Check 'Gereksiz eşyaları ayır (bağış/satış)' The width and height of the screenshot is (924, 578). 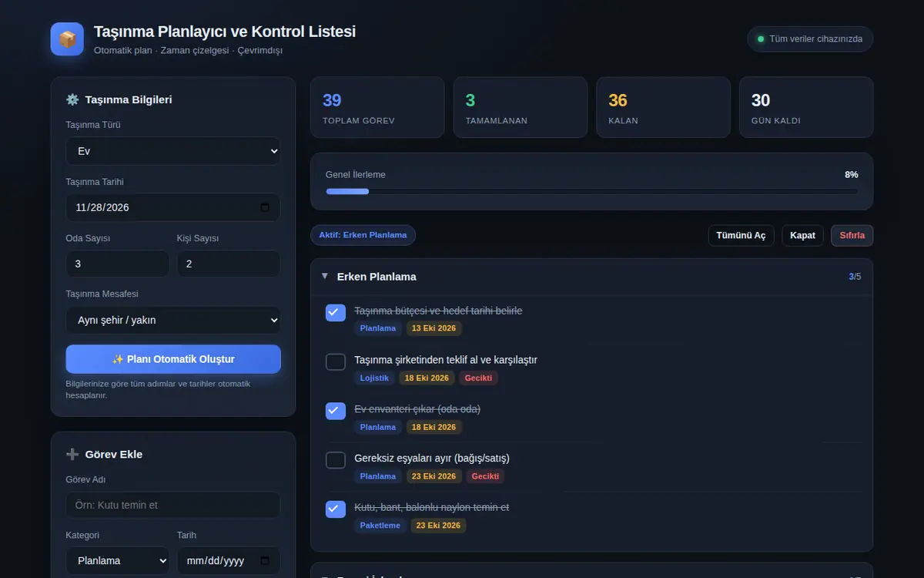(336, 460)
